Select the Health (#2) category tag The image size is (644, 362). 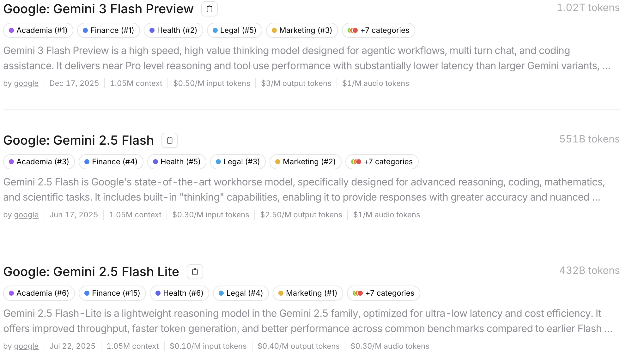coord(173,30)
